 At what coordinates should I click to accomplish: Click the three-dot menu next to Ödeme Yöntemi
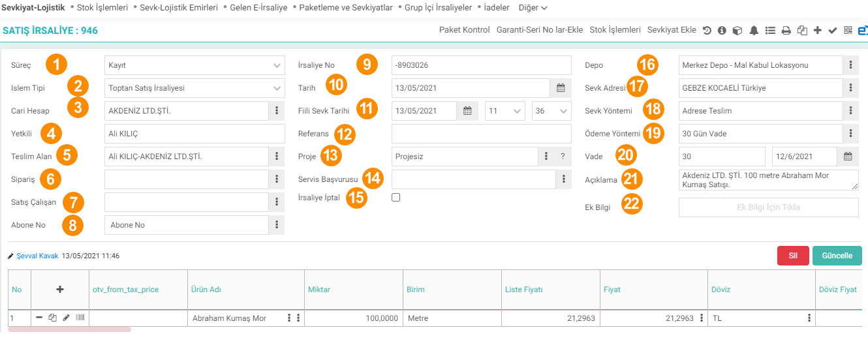click(x=850, y=133)
